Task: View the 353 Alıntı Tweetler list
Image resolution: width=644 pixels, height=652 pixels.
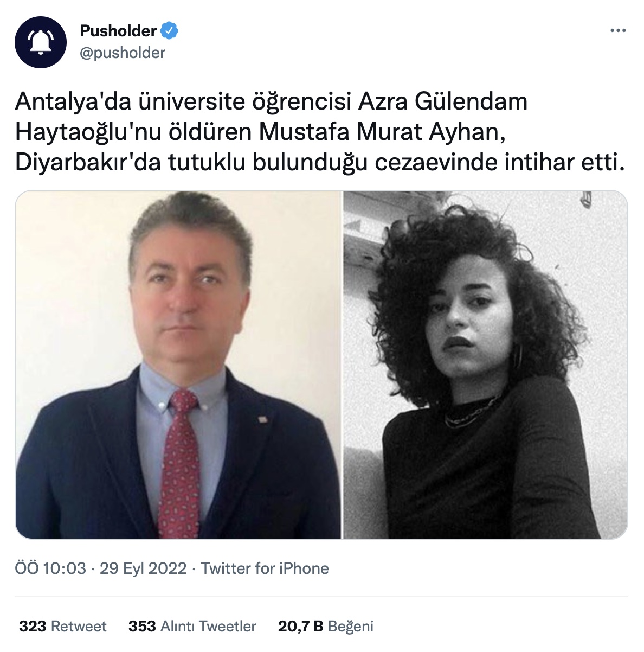Action: coord(192,627)
